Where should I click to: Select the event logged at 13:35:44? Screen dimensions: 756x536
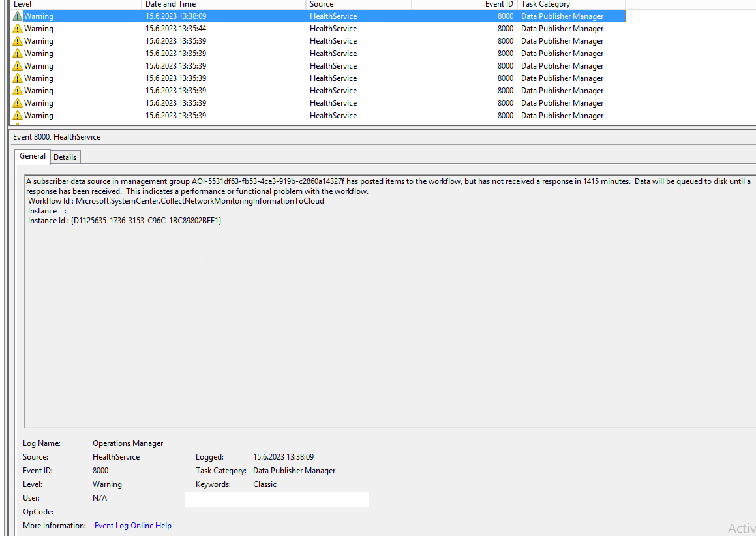tap(196, 29)
